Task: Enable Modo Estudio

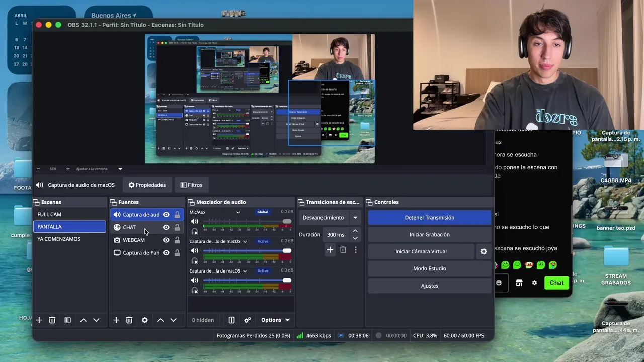Action: click(x=430, y=268)
